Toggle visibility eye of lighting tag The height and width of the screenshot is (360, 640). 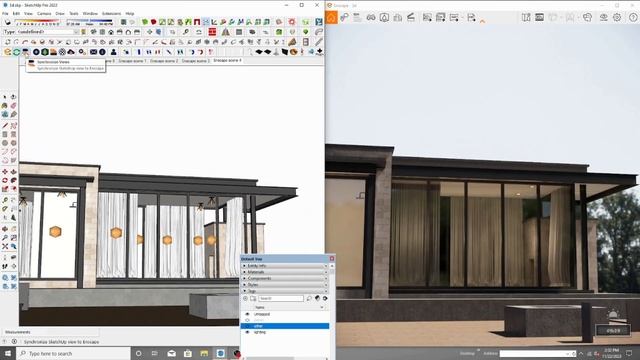247,332
